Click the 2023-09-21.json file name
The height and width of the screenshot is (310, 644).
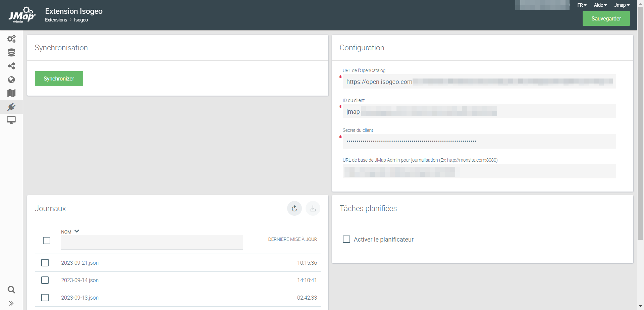pos(80,263)
